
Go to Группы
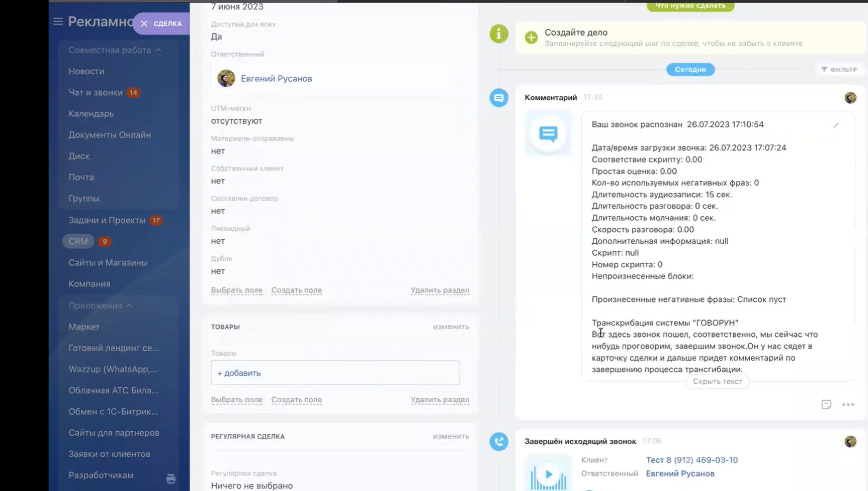[x=84, y=199]
